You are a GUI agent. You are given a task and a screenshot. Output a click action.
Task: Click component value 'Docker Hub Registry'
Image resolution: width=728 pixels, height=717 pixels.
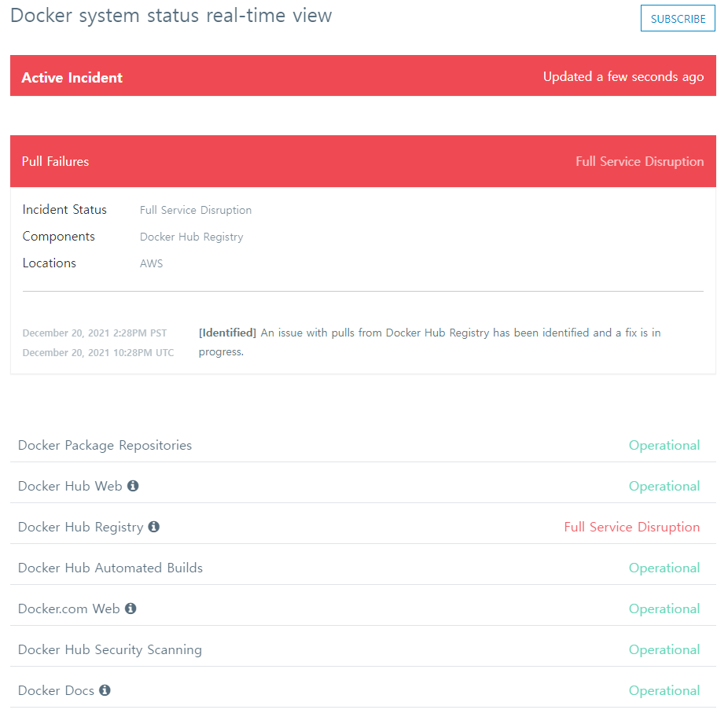[x=191, y=237]
